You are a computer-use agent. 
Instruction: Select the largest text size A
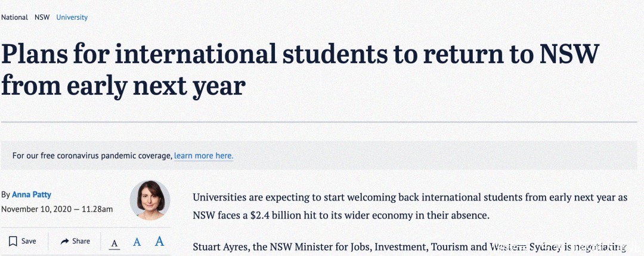click(x=159, y=241)
